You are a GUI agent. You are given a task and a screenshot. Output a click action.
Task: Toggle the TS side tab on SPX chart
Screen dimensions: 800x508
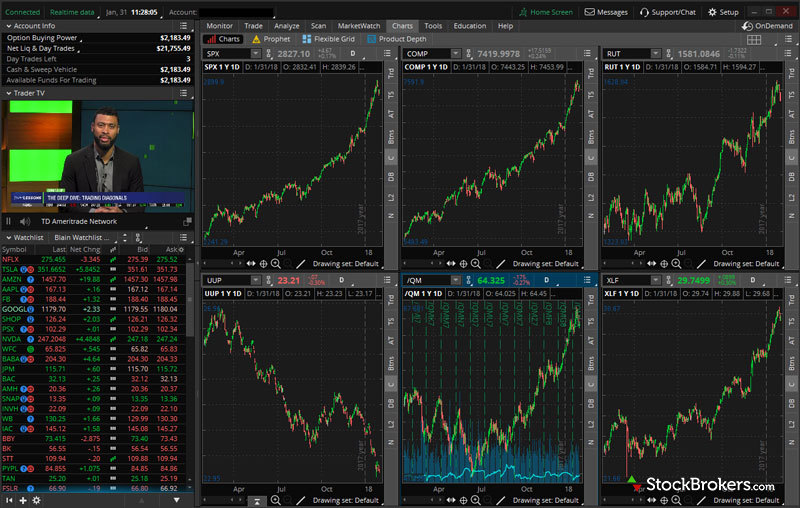coord(391,95)
